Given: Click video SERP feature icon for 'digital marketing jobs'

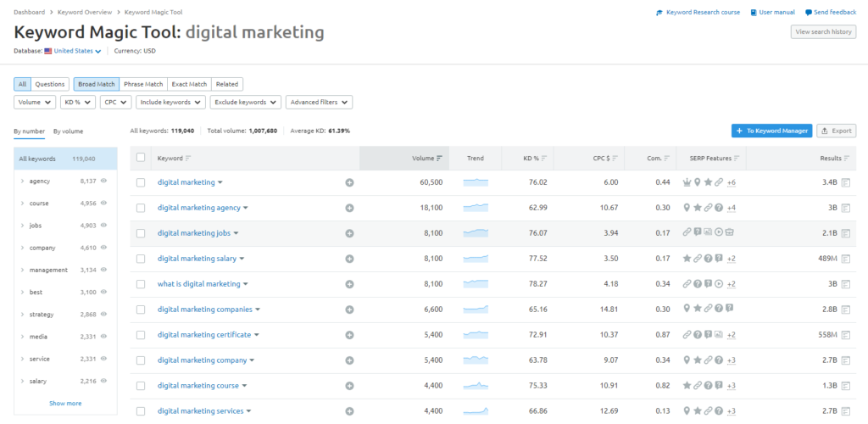Looking at the screenshot, I should coord(719,233).
